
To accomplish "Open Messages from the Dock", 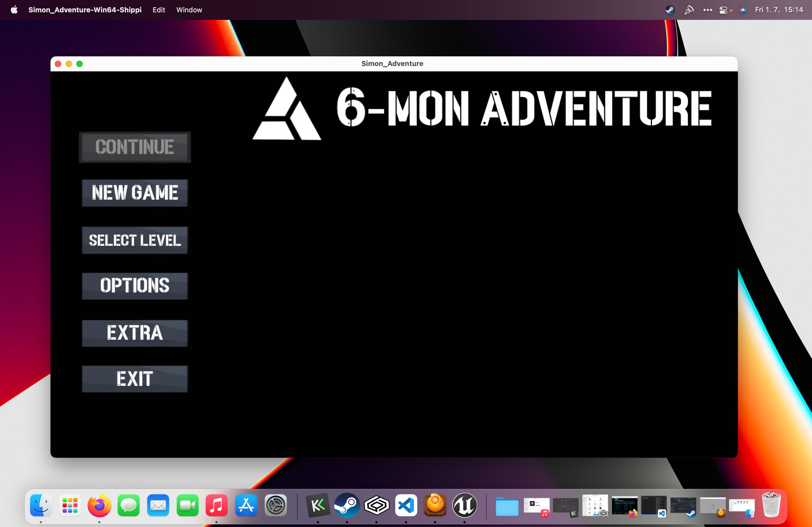I will click(129, 505).
